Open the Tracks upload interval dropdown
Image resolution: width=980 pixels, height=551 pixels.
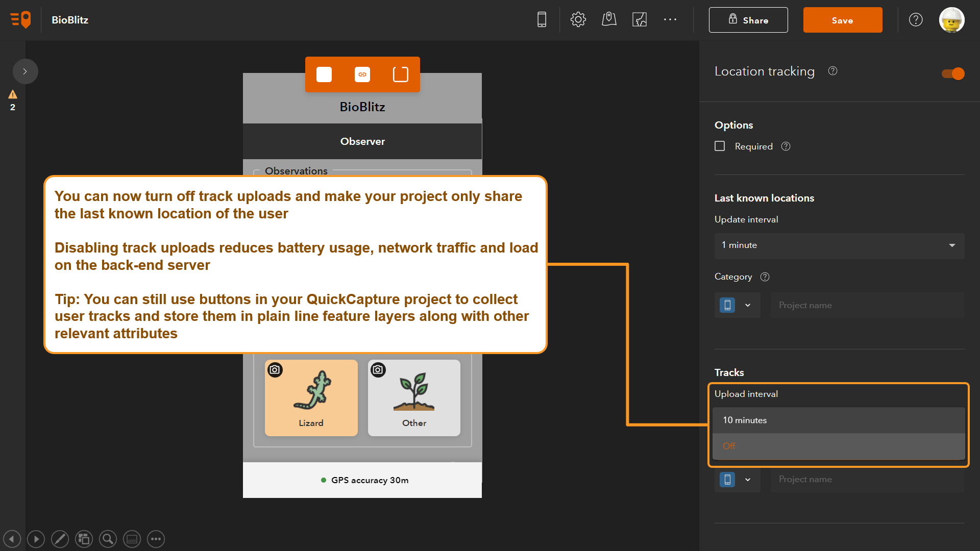click(x=838, y=420)
